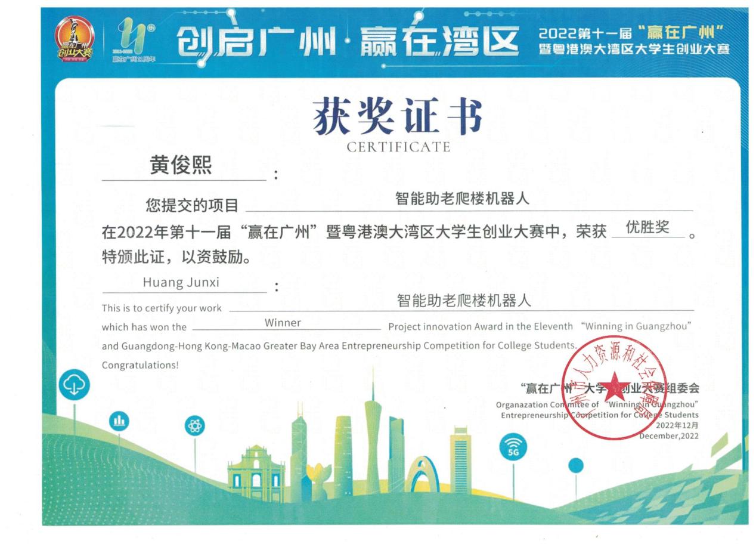Click the bar chart circle icon
This screenshot has height=550, width=756.
[119, 421]
